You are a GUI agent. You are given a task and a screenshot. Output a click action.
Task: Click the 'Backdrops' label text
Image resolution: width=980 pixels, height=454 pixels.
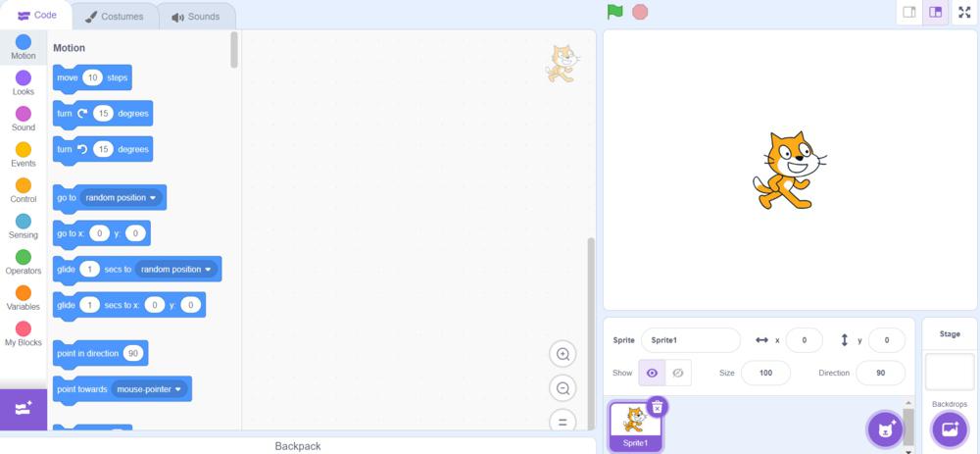tap(950, 404)
